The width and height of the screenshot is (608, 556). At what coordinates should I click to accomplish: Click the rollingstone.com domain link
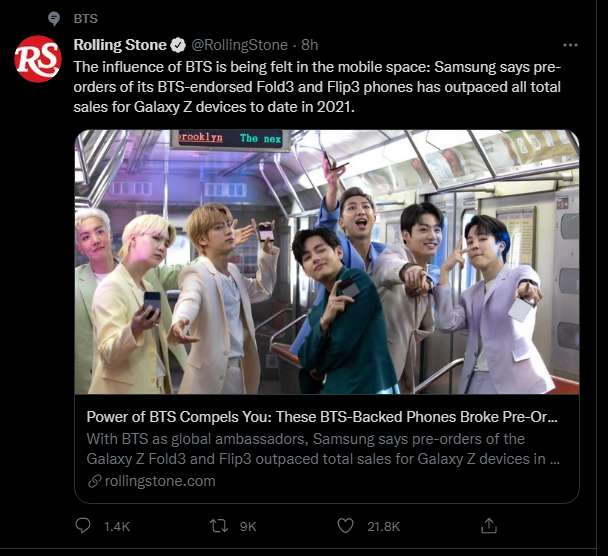pyautogui.click(x=160, y=481)
